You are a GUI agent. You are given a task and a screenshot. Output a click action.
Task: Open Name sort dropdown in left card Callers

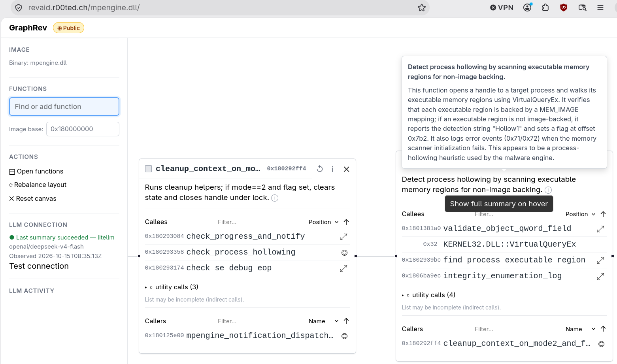[323, 321]
